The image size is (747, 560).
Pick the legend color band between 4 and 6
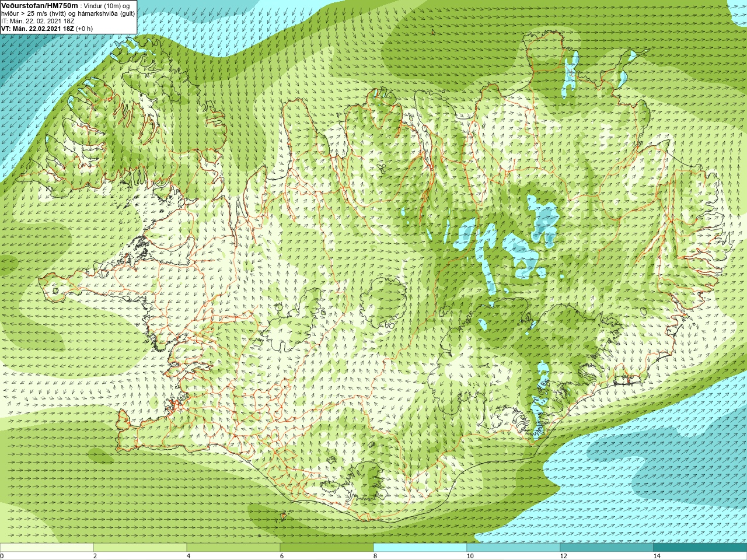click(233, 548)
